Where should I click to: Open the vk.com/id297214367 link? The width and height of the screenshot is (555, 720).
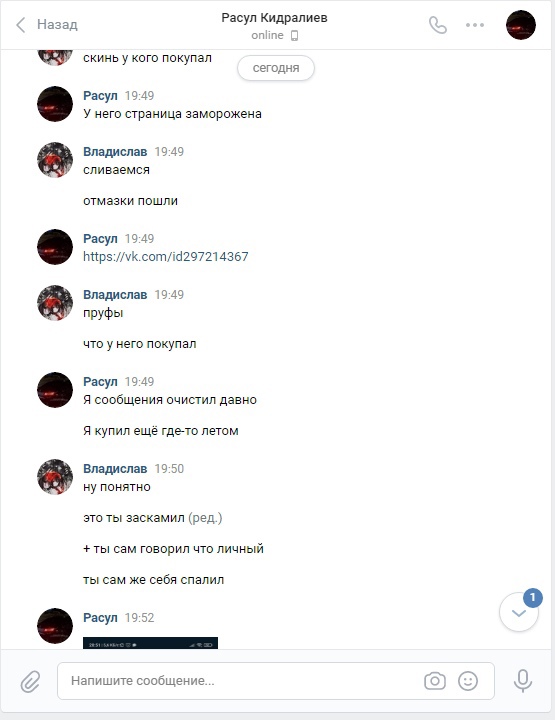click(x=166, y=256)
